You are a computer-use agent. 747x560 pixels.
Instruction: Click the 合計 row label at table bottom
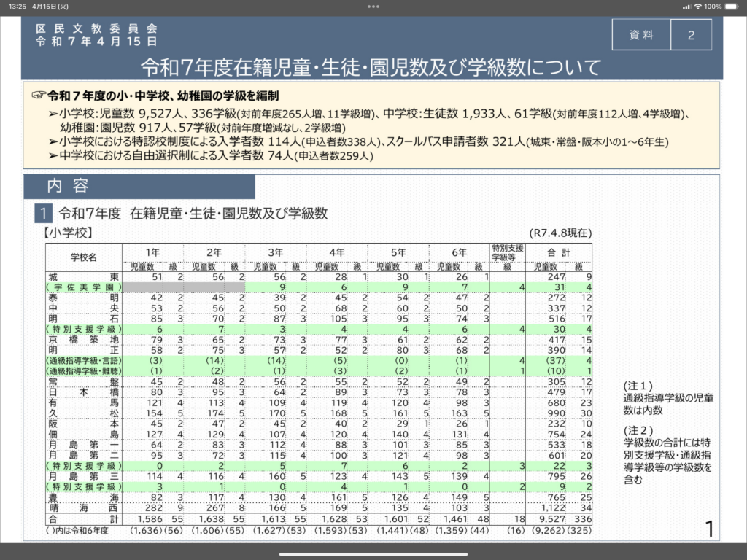point(83,519)
